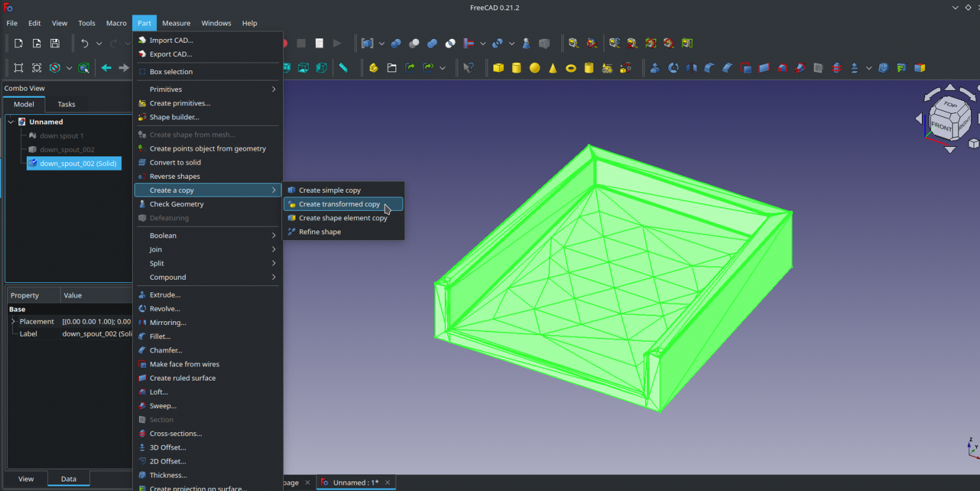Open the undo history dropdown arrow
Viewport: 980px width, 491px height.
pyautogui.click(x=99, y=43)
